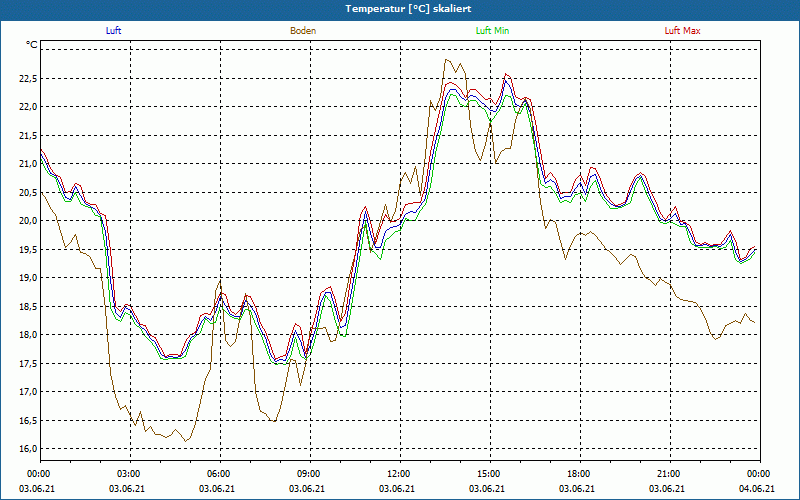Click the 16,5 y-axis value
This screenshot has width=800, height=500.
28,420
